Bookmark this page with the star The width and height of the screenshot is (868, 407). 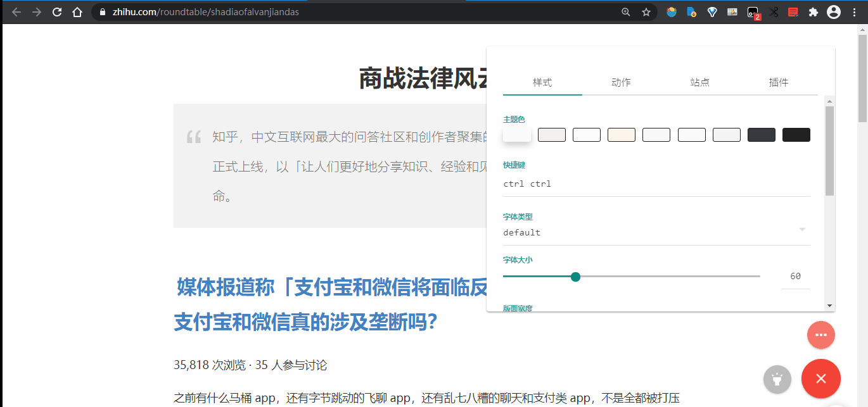point(646,12)
